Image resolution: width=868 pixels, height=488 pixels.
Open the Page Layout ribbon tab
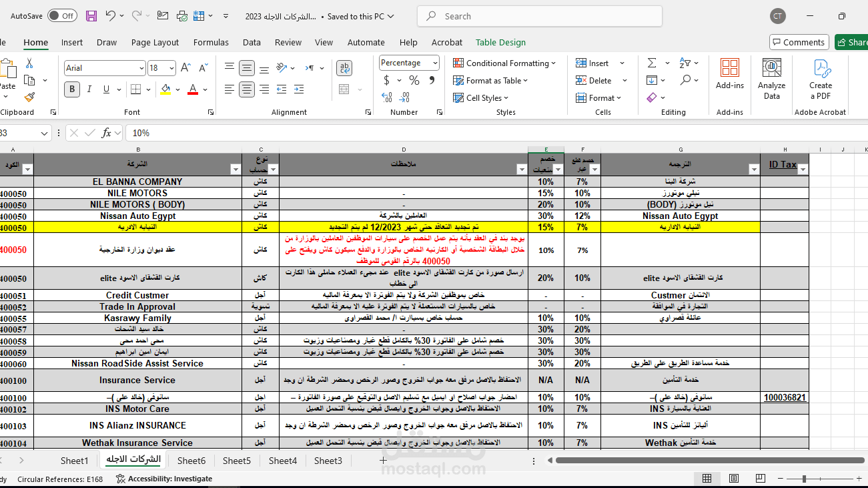[155, 42]
